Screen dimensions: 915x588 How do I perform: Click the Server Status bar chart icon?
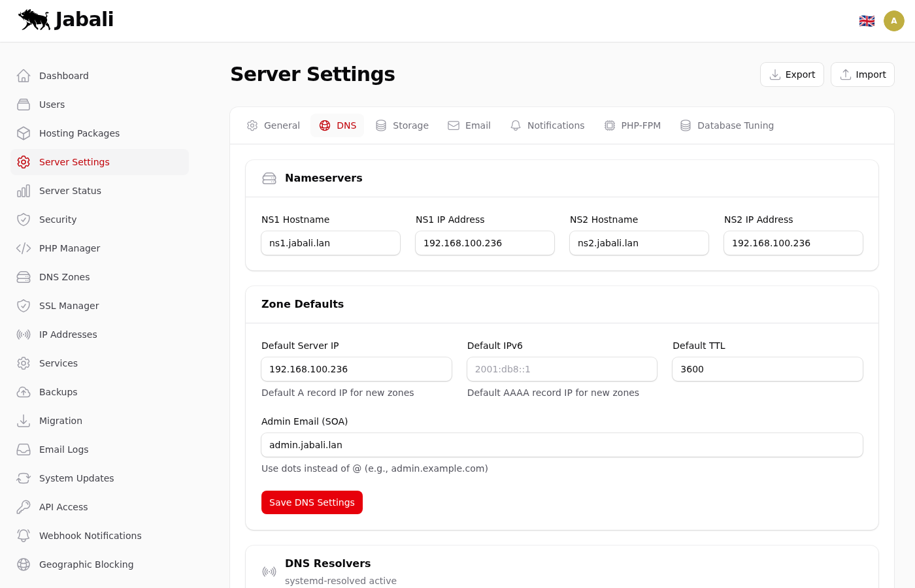(x=24, y=191)
